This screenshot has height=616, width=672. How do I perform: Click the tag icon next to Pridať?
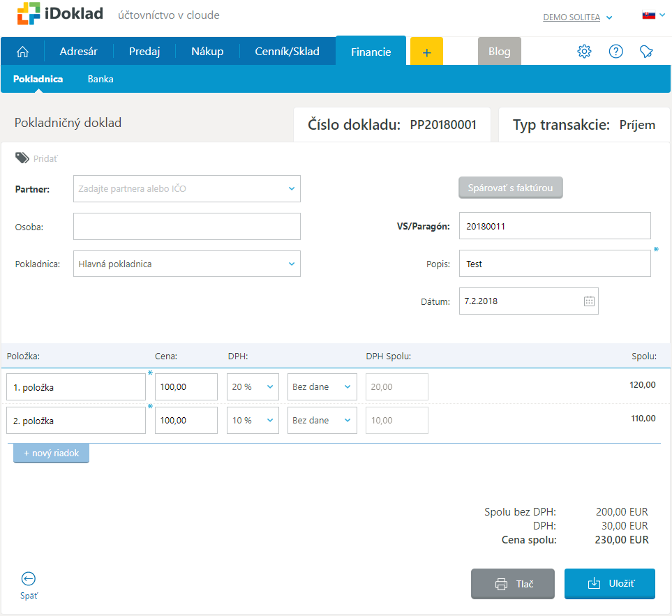(x=22, y=158)
